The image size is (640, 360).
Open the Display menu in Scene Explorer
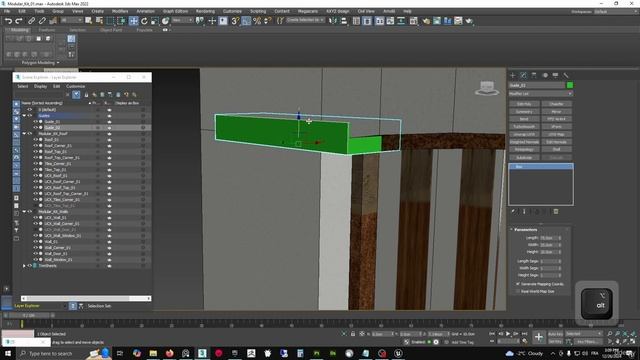[40, 87]
